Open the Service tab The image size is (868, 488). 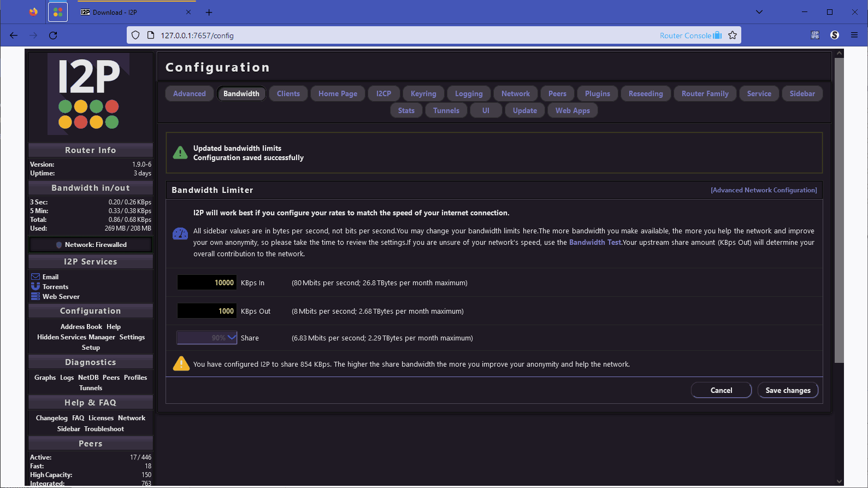759,93
